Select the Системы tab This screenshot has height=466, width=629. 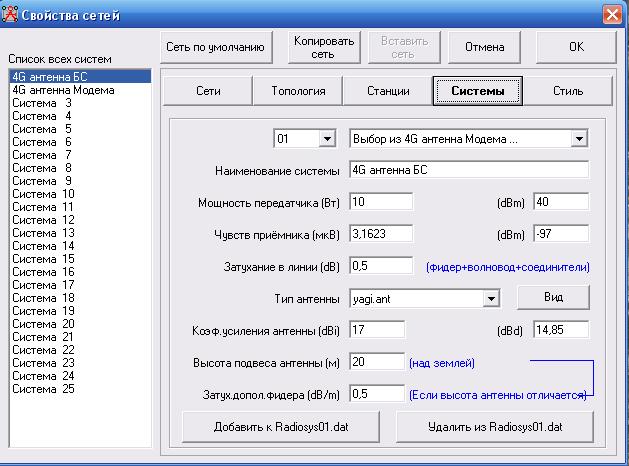477,91
